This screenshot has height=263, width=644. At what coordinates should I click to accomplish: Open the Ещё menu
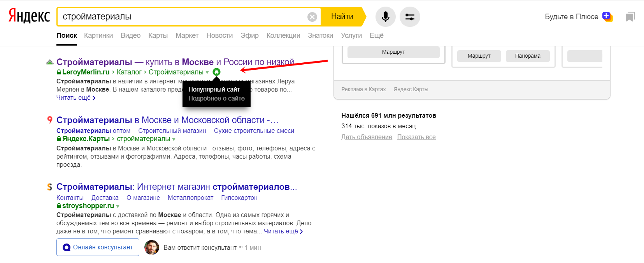376,35
